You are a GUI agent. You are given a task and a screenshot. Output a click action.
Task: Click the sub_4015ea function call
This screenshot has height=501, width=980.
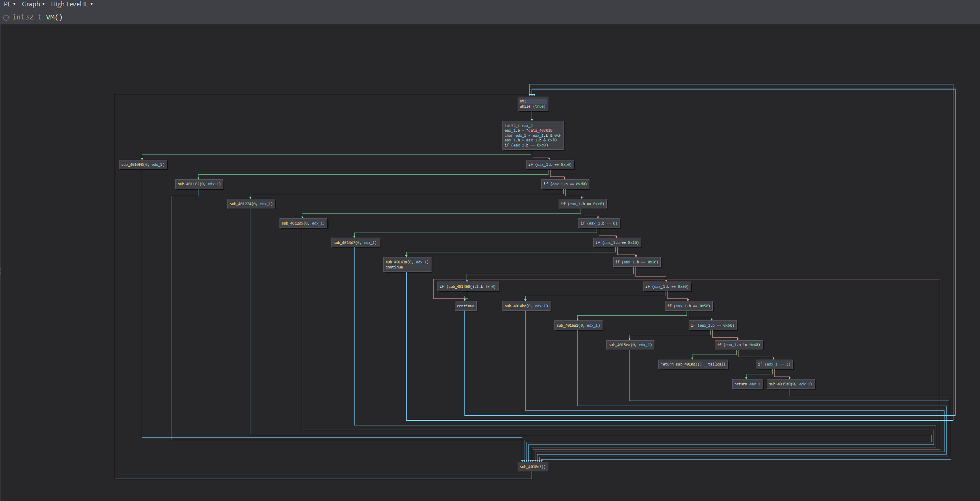(x=630, y=344)
